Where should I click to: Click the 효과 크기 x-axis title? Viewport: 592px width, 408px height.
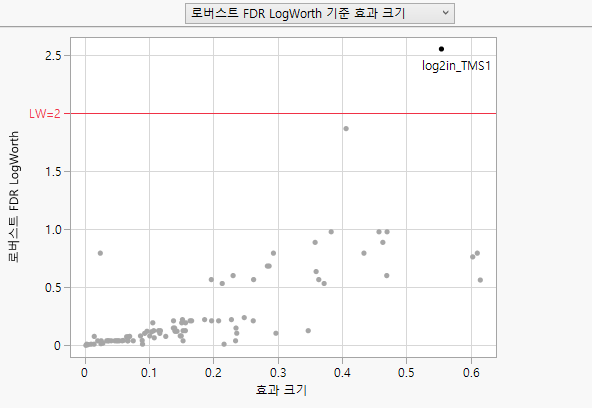coord(281,390)
